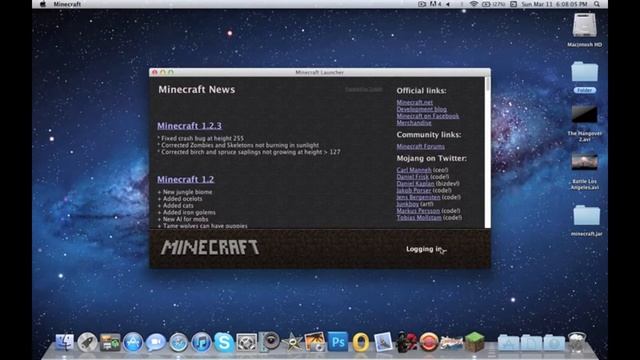Open Mission Control icon in dock
Image resolution: width=640 pixels, height=360 pixels.
tap(110, 342)
